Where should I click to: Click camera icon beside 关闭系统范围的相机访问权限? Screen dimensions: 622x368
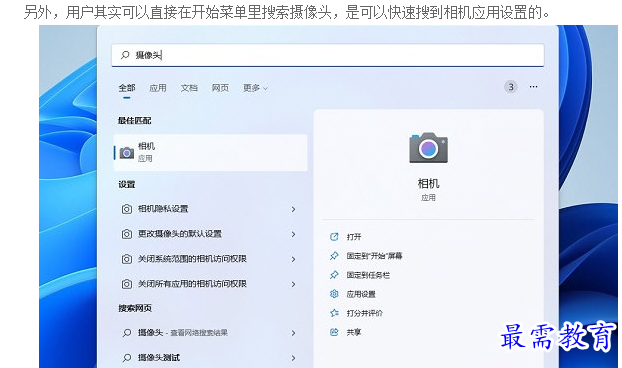coord(127,259)
